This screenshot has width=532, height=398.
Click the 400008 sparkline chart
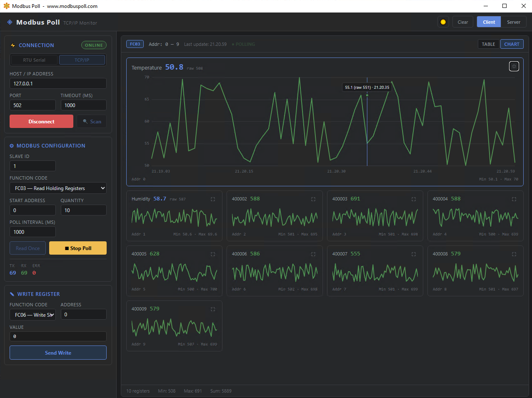click(475, 272)
